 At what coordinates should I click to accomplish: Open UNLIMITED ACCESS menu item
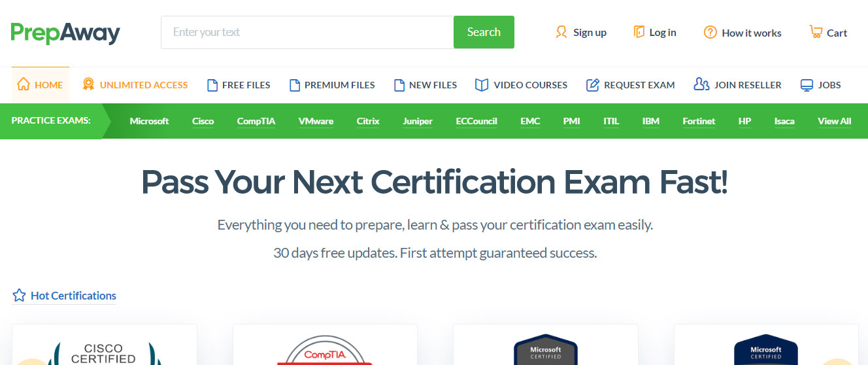pyautogui.click(x=135, y=84)
